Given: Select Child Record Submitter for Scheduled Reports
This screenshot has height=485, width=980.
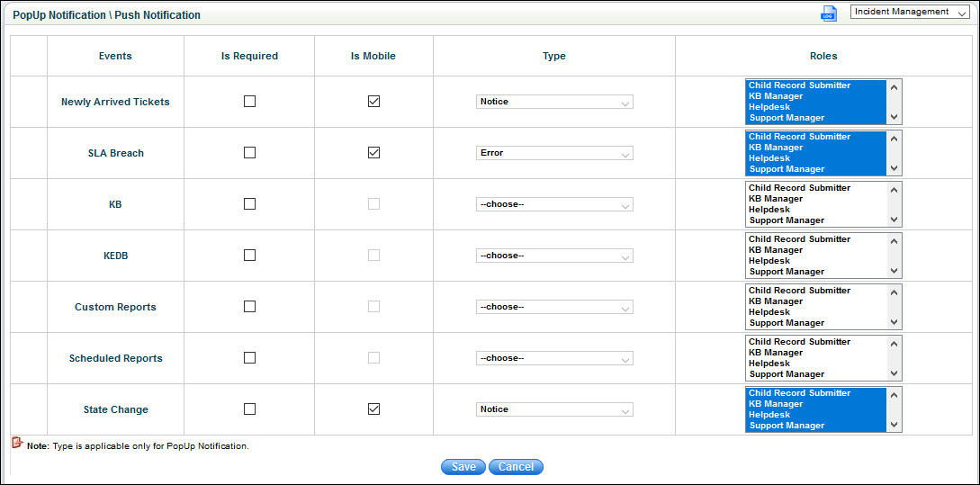Looking at the screenshot, I should (816, 341).
